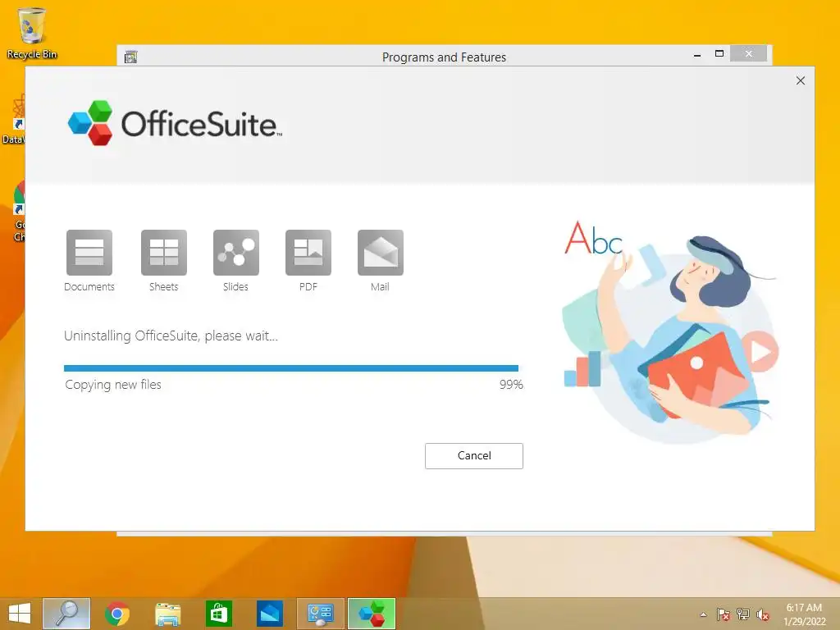Open Search from the taskbar magnifier
840x630 pixels.
tap(66, 614)
